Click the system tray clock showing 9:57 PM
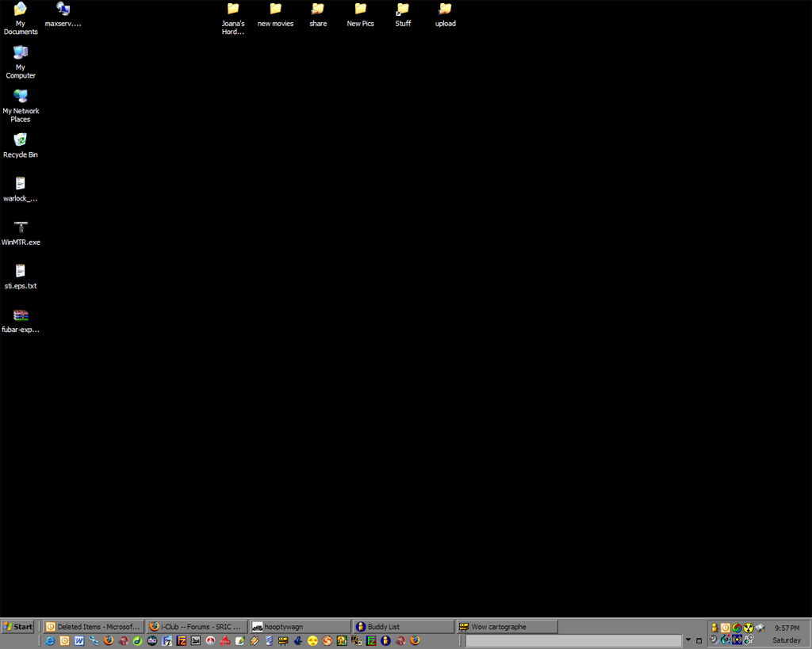 (x=787, y=628)
